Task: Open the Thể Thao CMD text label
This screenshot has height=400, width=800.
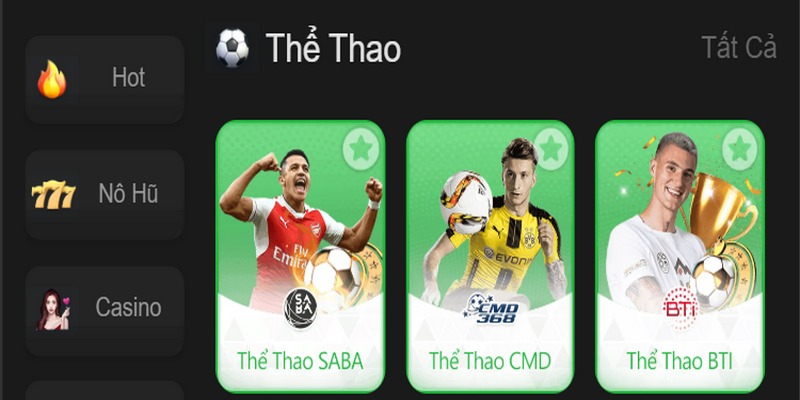Action: pos(490,361)
